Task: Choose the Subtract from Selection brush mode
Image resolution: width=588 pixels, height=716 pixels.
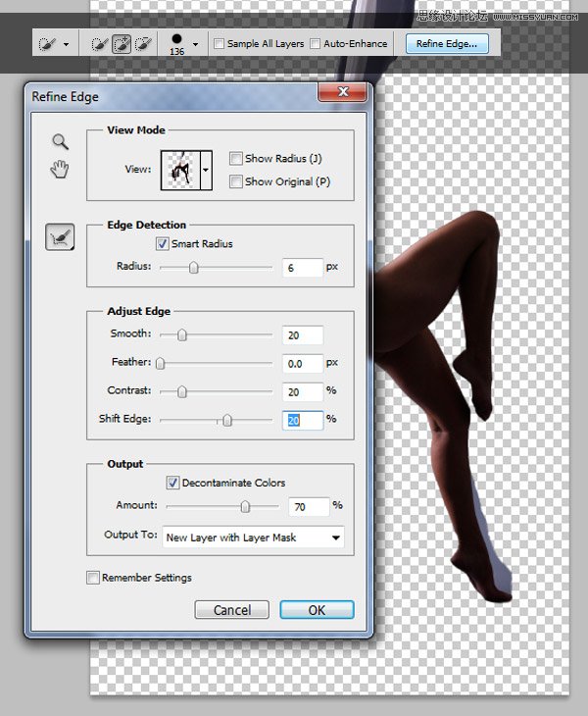Action: coord(144,44)
